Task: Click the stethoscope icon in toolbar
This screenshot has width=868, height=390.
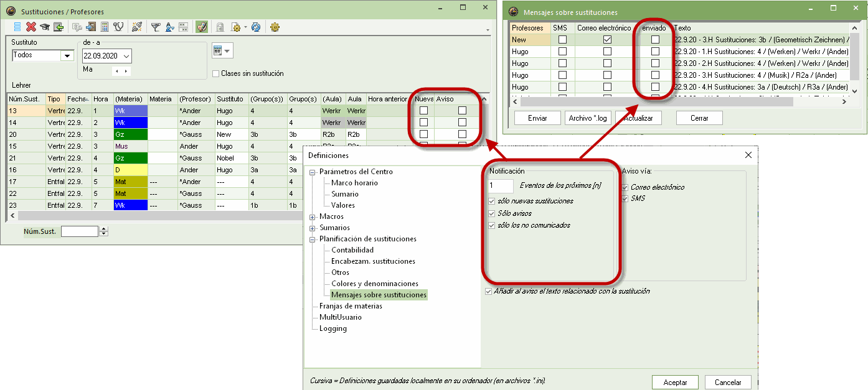Action: click(118, 27)
